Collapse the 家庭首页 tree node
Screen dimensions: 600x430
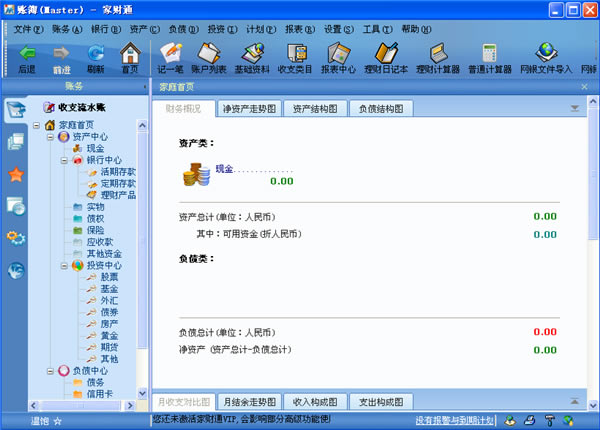point(36,125)
